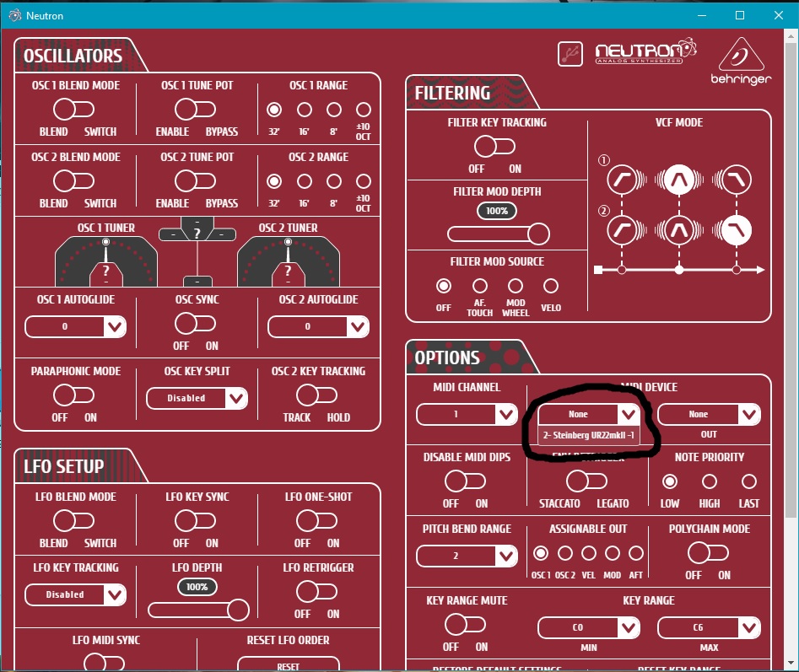Toggle Disable MIDI Dips switch

465,481
